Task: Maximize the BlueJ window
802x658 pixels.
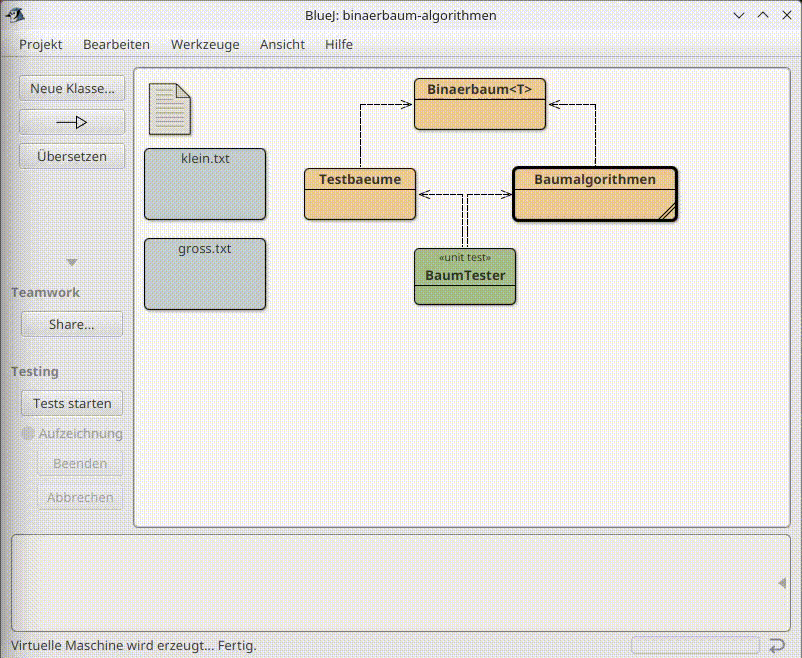Action: [763, 15]
